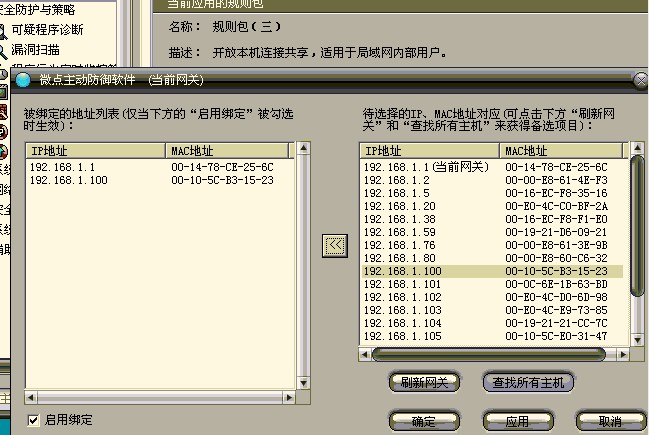Click MAC地址 header in candidate list
The height and width of the screenshot is (435, 649).
(561, 151)
